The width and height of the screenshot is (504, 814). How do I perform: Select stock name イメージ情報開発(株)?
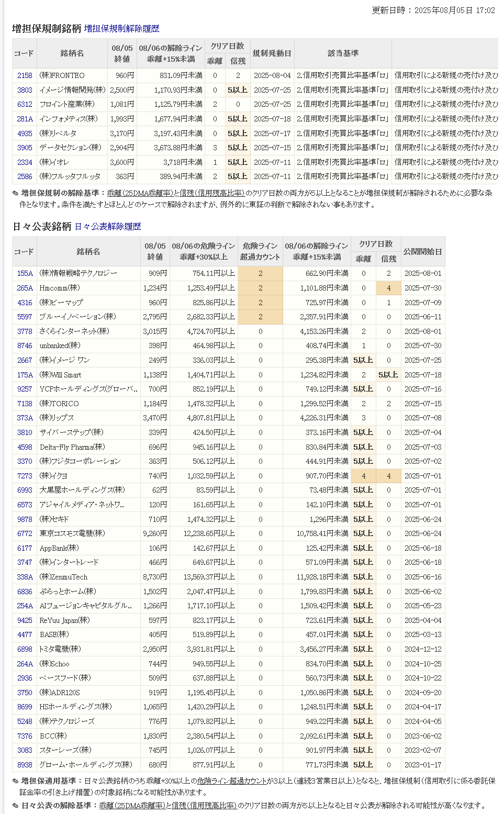[x=72, y=90]
